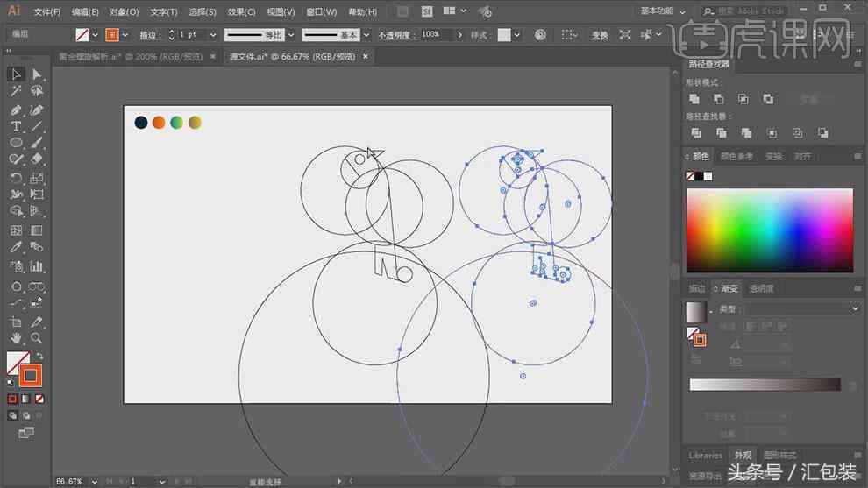Open variable width profile dropdown (等比)
Viewport: 868px width, 488px height.
pyautogui.click(x=291, y=35)
